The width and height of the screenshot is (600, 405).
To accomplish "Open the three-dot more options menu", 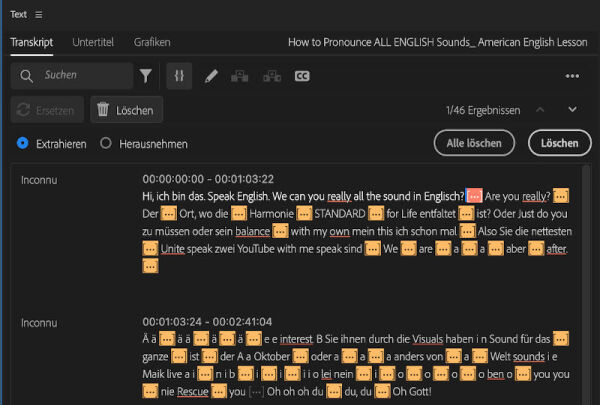I will [572, 76].
